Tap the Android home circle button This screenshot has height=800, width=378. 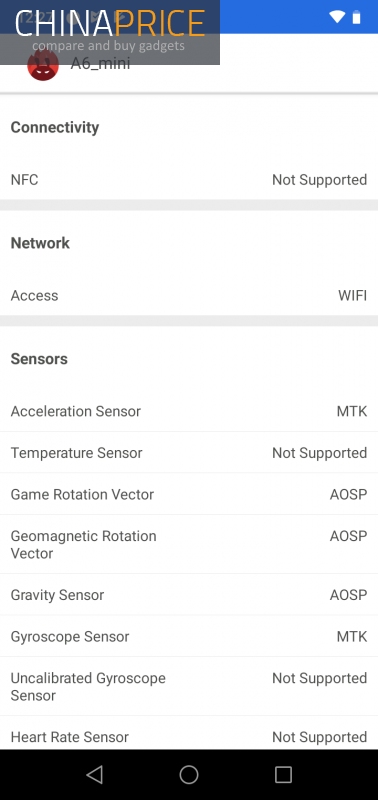coord(189,774)
